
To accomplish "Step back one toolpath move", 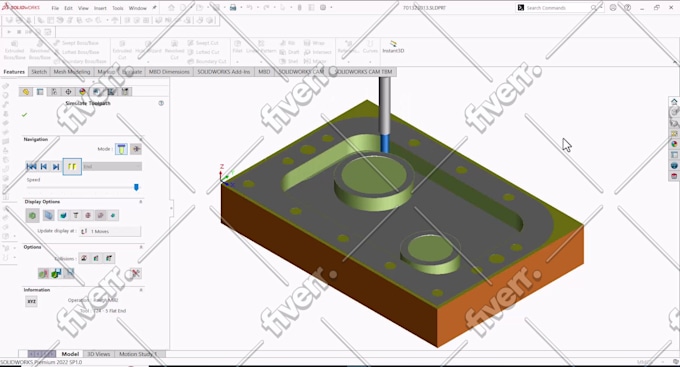I will click(44, 167).
